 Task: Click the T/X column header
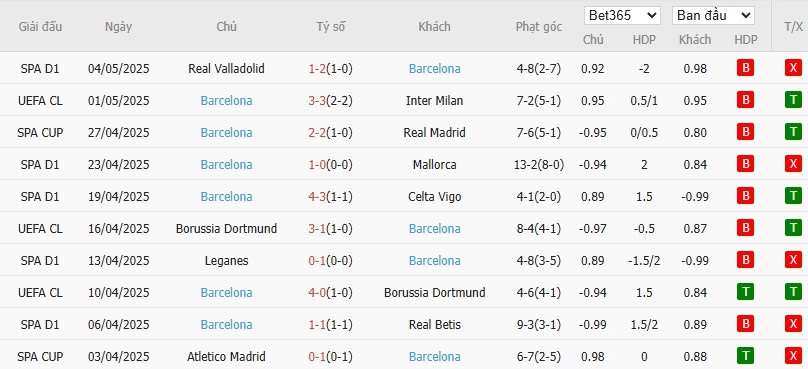[793, 27]
